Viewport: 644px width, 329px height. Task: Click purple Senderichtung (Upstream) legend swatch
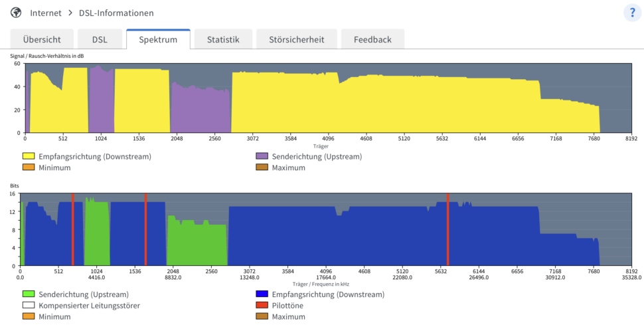pos(262,157)
